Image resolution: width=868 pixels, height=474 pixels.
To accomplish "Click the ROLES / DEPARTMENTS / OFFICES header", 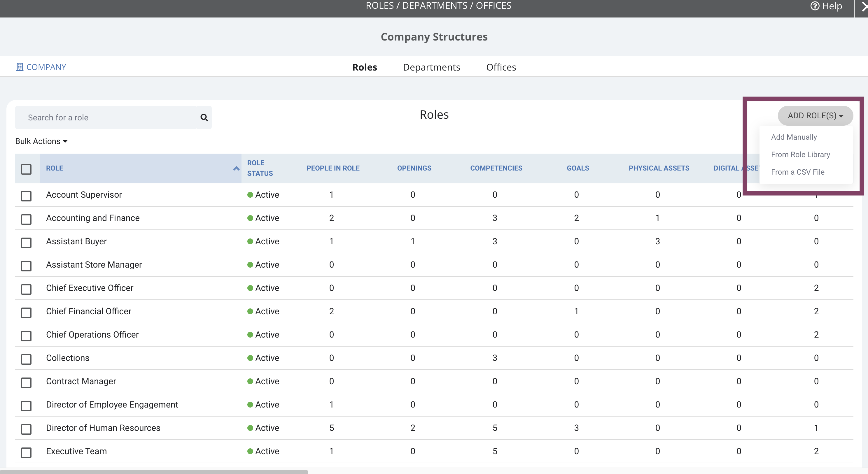I will point(438,5).
